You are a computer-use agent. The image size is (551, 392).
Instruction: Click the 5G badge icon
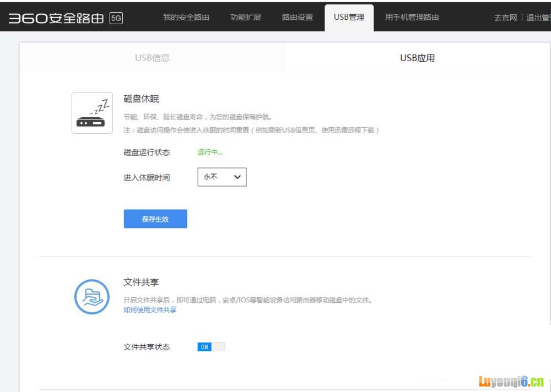click(116, 18)
